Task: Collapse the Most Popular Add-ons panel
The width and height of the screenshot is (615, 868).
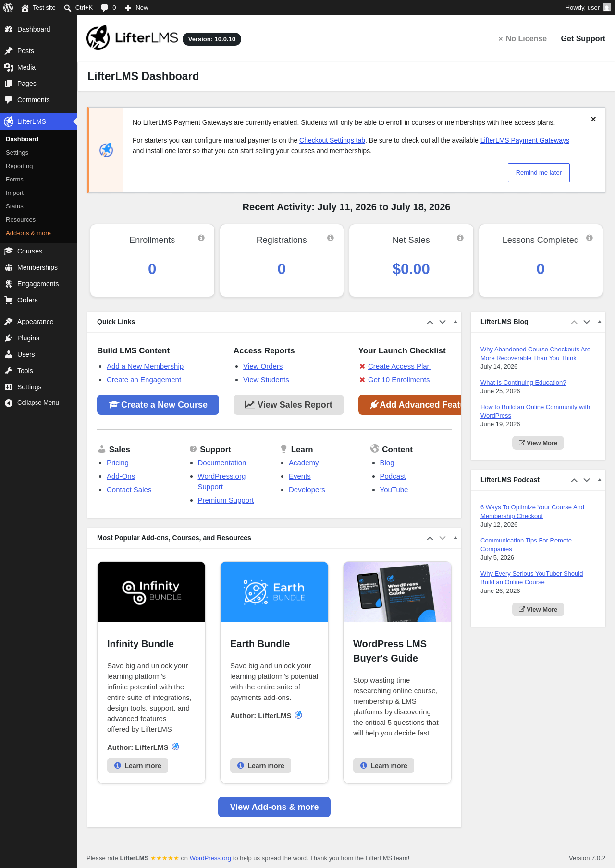Action: click(455, 538)
